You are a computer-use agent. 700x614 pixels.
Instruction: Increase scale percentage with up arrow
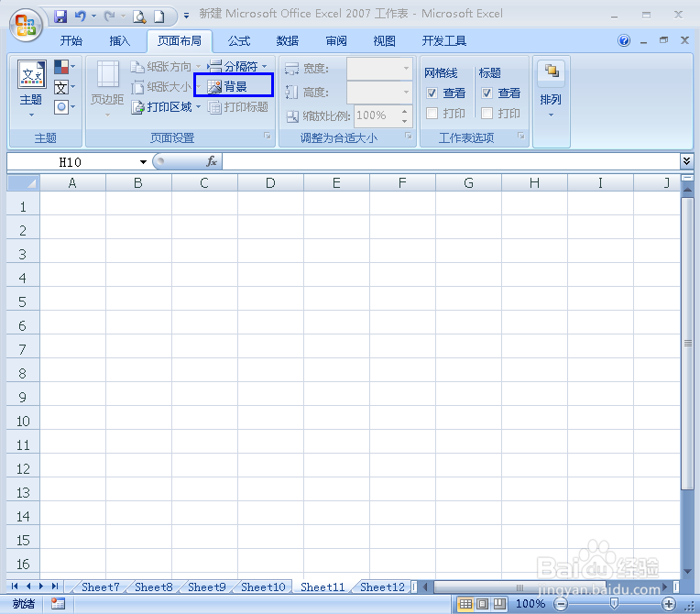404,111
